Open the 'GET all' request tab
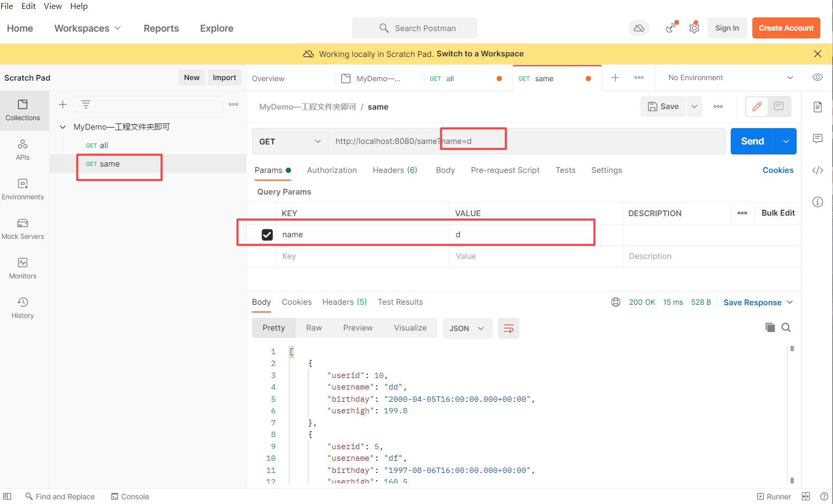The width and height of the screenshot is (833, 504). pyautogui.click(x=467, y=78)
